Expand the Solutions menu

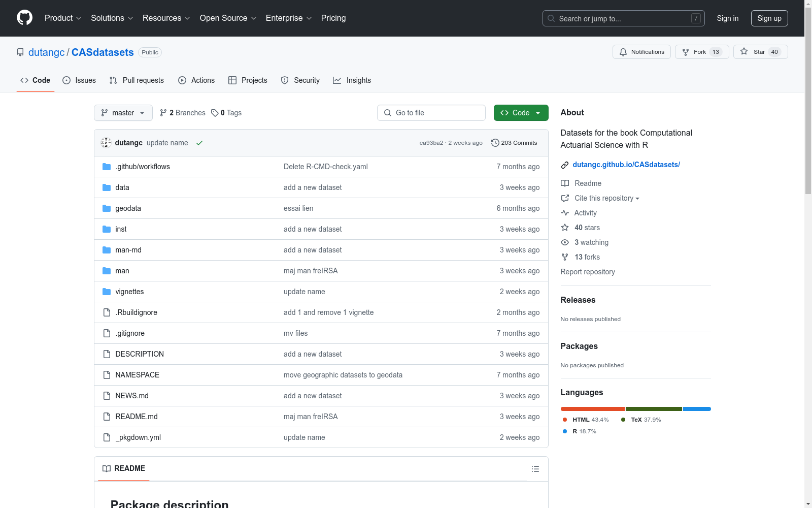(x=112, y=18)
